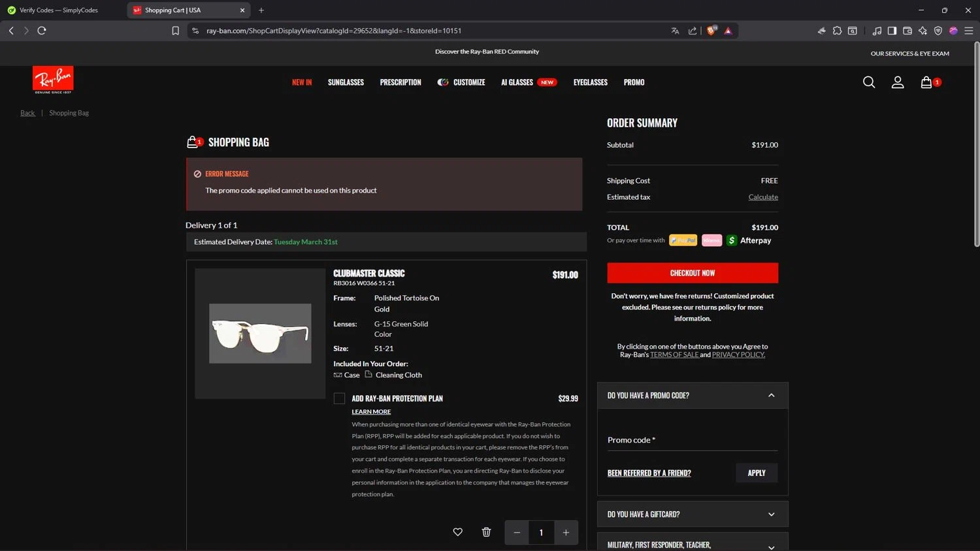Click the quantity value field
The width and height of the screenshot is (980, 551).
coord(541,533)
